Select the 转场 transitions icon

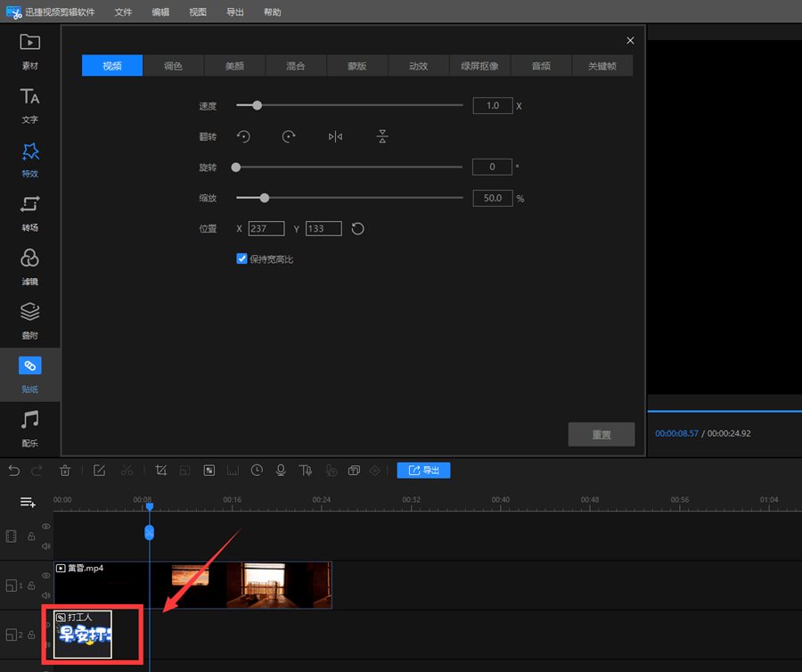pyautogui.click(x=29, y=213)
